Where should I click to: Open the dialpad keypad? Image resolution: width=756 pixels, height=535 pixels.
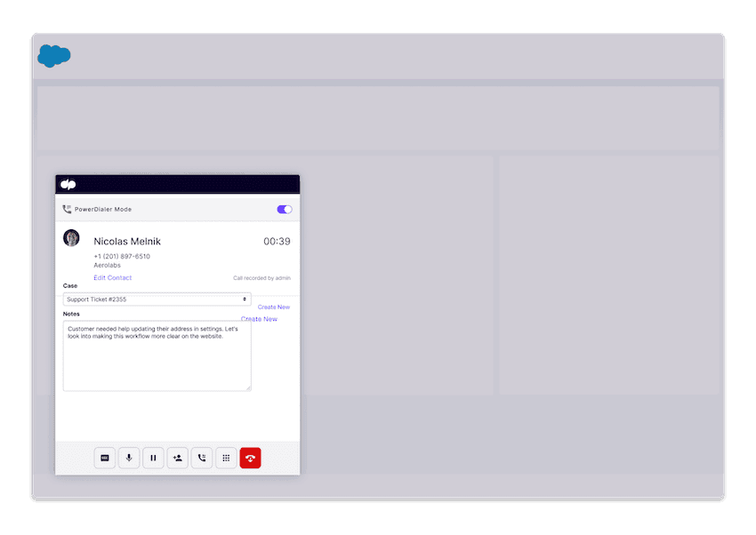coord(225,458)
